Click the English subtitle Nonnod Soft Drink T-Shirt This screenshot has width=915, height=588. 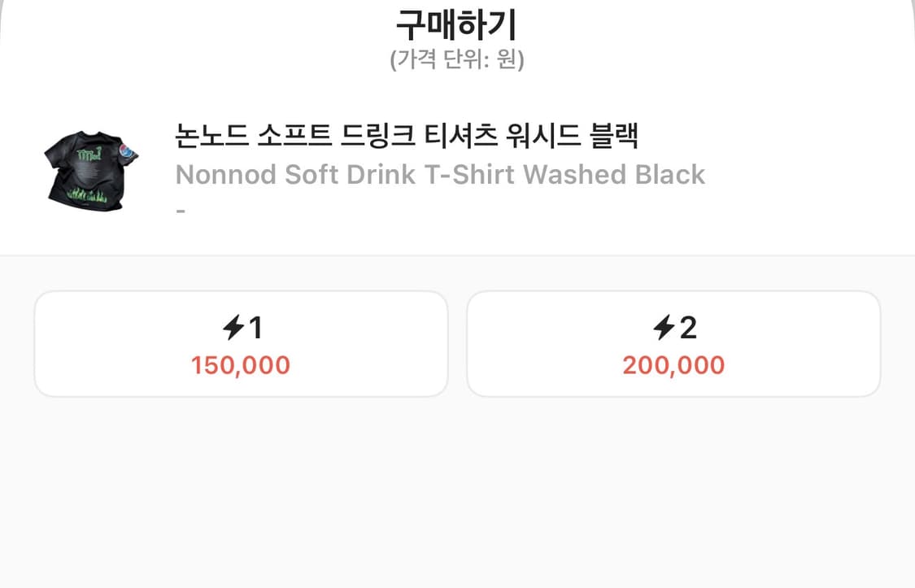[440, 174]
